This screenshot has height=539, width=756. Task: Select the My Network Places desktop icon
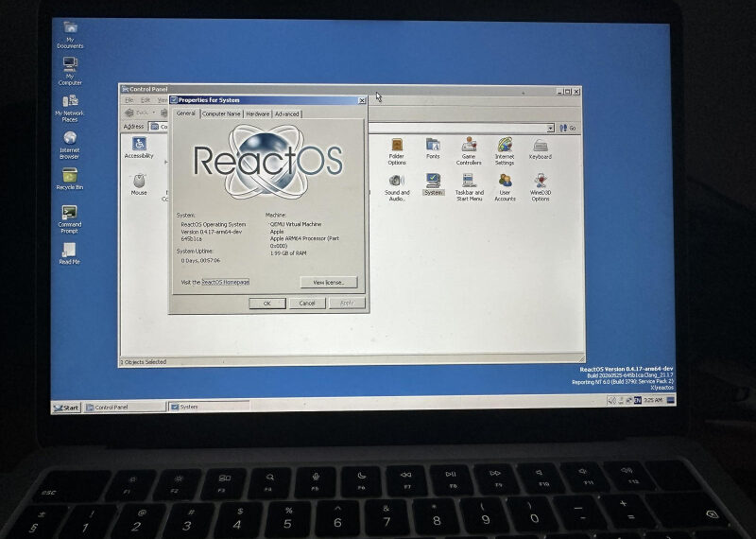(70, 108)
